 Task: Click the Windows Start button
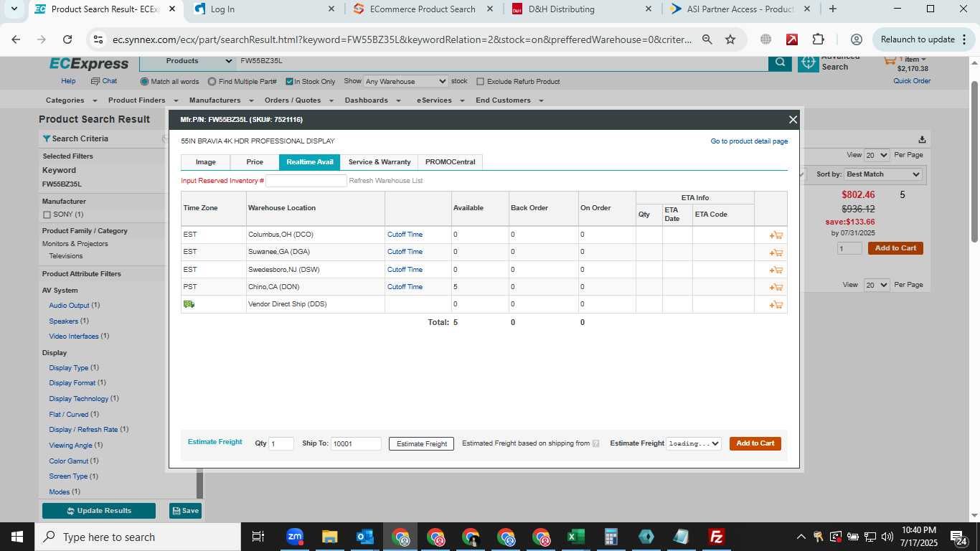pos(17,537)
